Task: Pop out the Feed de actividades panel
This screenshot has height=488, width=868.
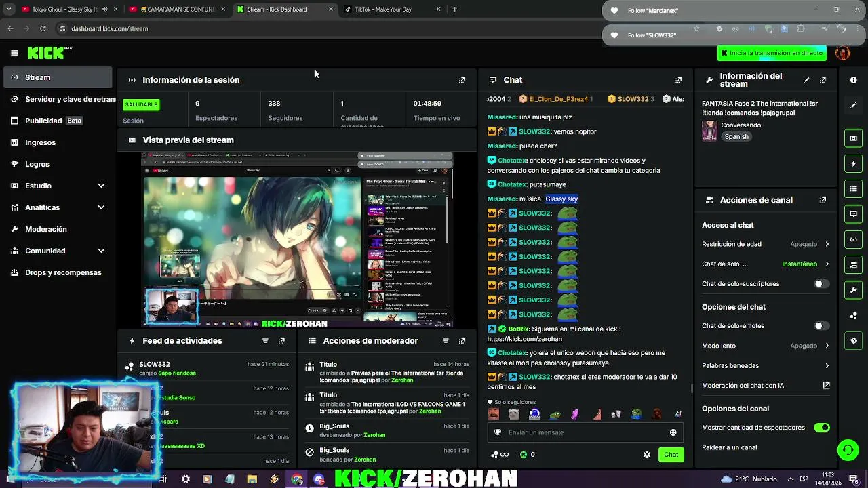Action: pyautogui.click(x=281, y=341)
